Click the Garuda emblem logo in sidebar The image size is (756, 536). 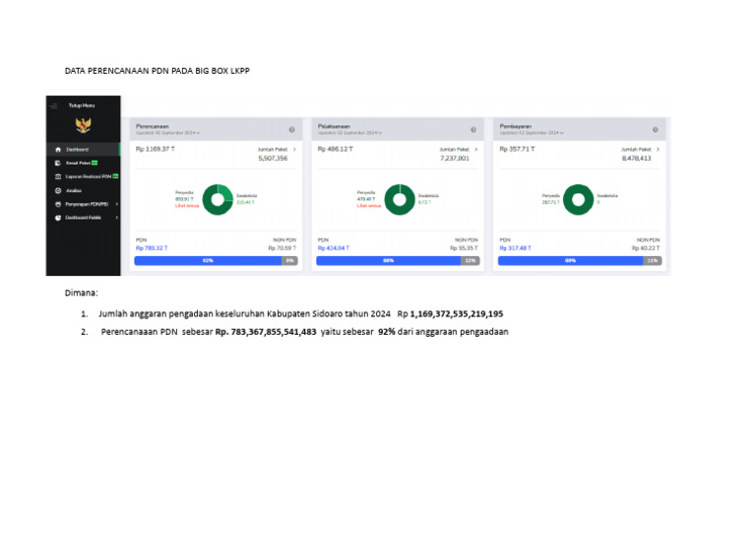click(x=84, y=125)
